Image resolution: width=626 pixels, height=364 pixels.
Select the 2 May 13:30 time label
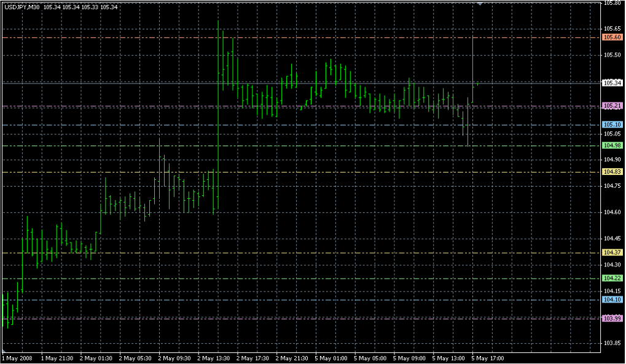coord(213,358)
